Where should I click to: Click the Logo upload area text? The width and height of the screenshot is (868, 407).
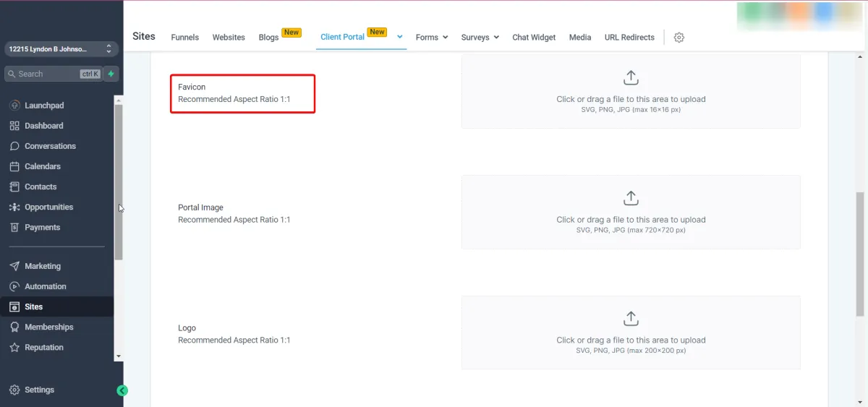pyautogui.click(x=631, y=340)
